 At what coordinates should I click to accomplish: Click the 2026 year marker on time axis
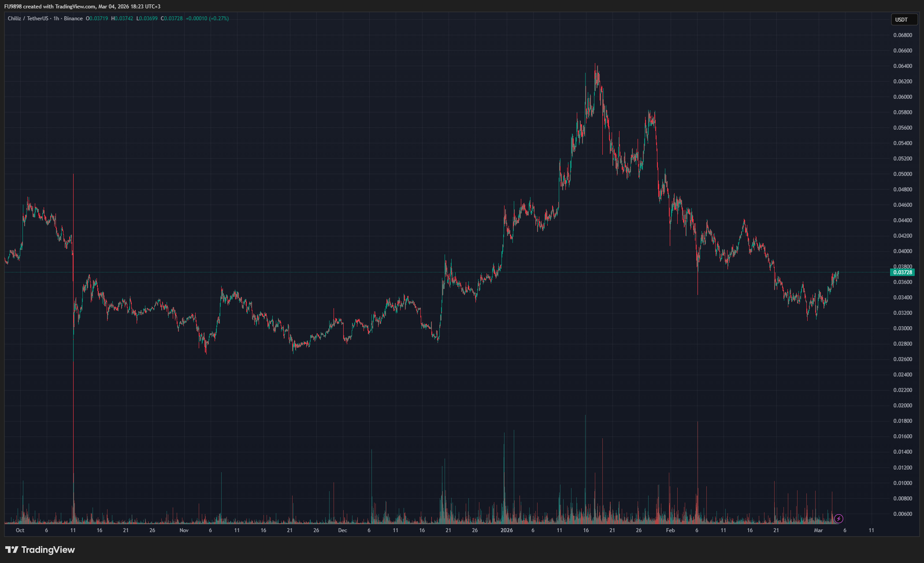click(506, 530)
